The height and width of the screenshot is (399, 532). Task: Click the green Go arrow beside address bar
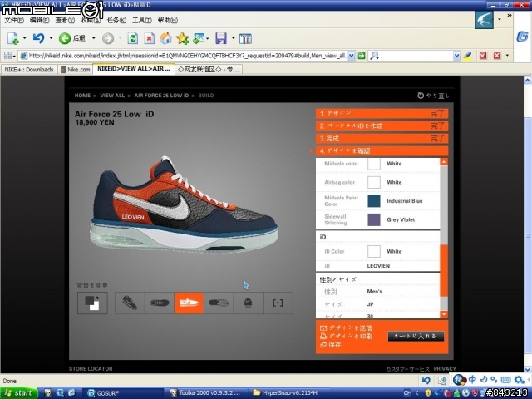pyautogui.click(x=362, y=56)
